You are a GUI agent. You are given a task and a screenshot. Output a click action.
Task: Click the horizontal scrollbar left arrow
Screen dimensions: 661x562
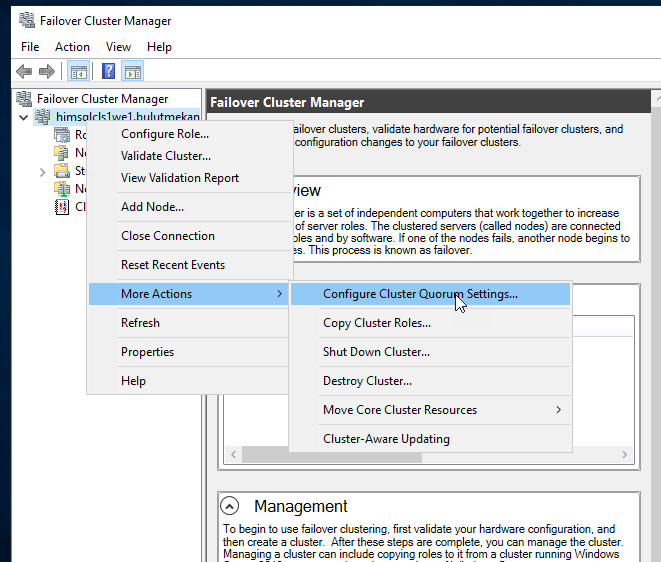(x=234, y=454)
